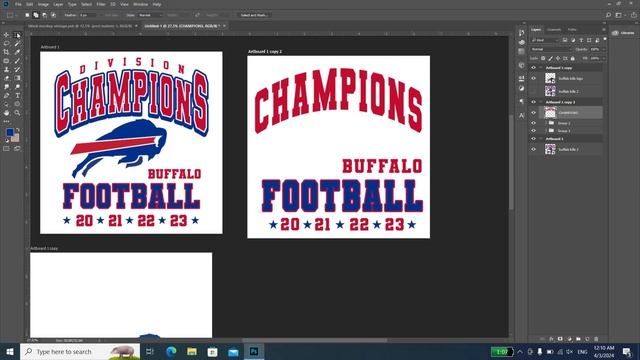
Task: Click the Lock all padlock icon
Action: point(573,58)
